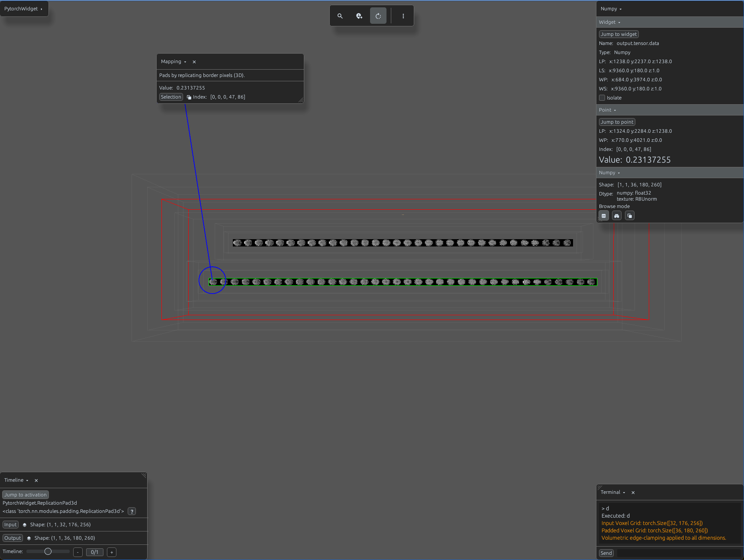The width and height of the screenshot is (744, 560).
Task: Click the blue circle selection marker on slice
Action: point(212,280)
